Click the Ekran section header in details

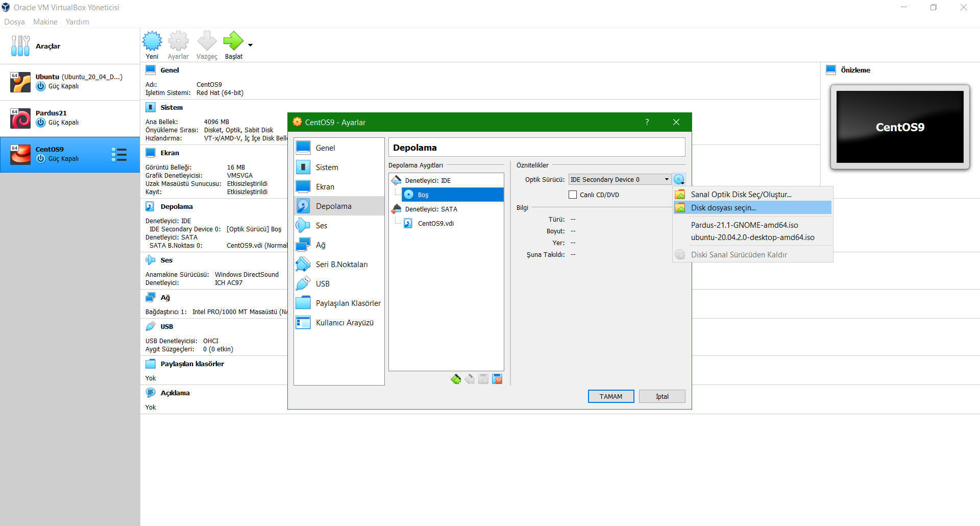coord(169,153)
